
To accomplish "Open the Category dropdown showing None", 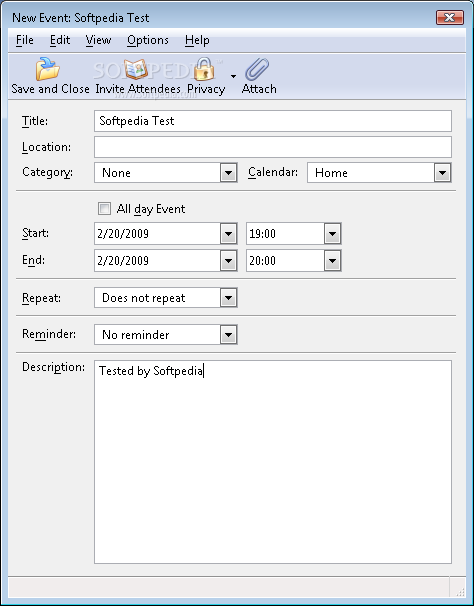I will [x=165, y=172].
